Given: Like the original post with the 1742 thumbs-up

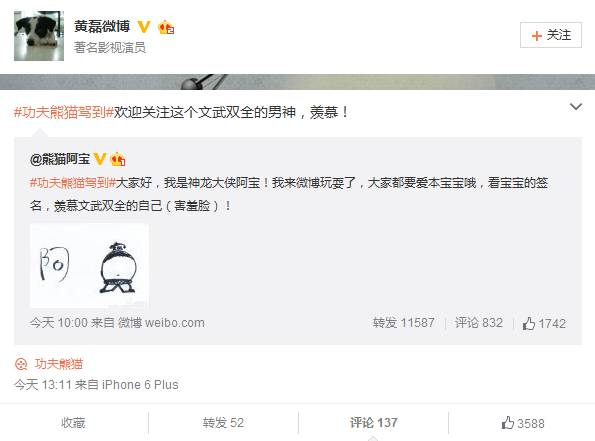Looking at the screenshot, I should [x=544, y=323].
